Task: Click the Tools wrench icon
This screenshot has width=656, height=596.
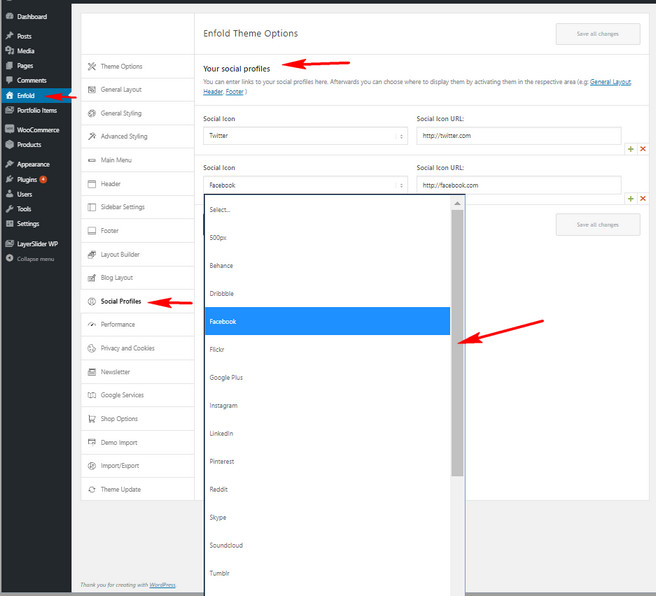Action: click(x=10, y=209)
